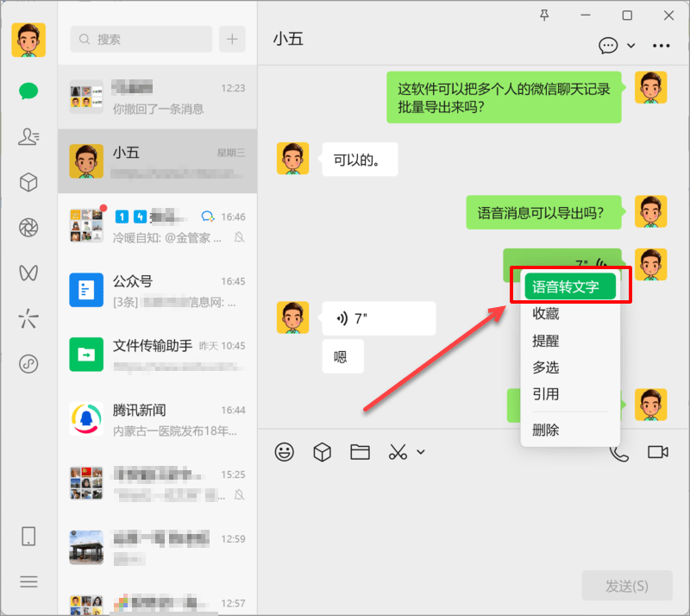Expand the screenshot options dropdown arrow

pyautogui.click(x=421, y=452)
